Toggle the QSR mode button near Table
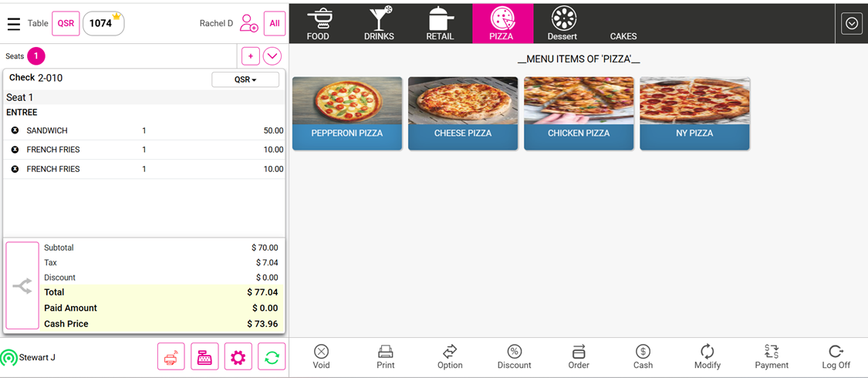The image size is (868, 378). [x=66, y=24]
